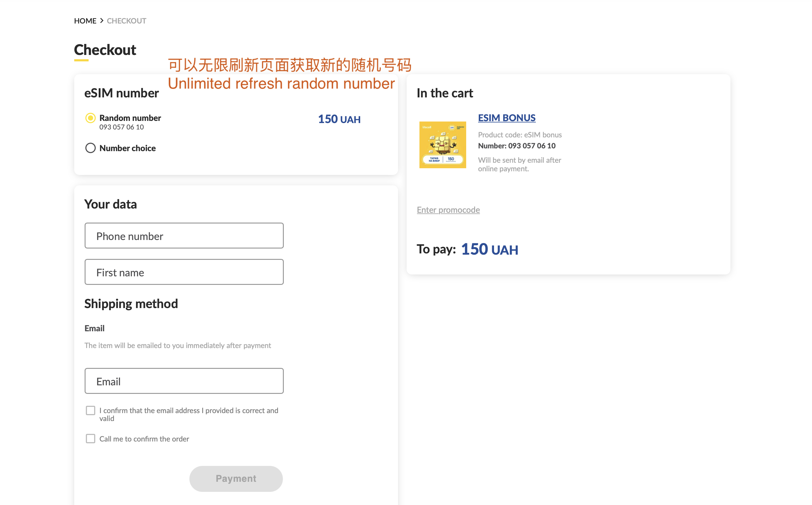Focus the First name input field

point(184,272)
